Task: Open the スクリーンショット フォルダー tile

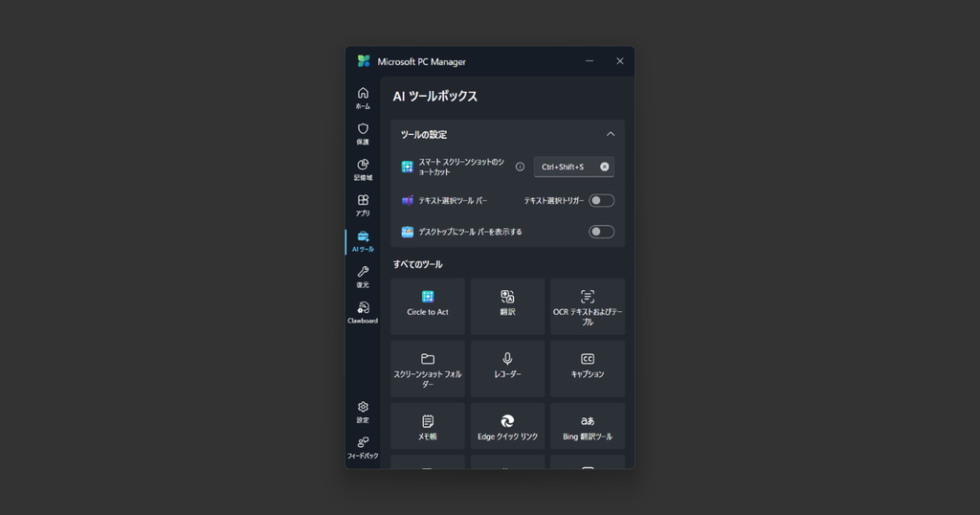Action: tap(428, 369)
